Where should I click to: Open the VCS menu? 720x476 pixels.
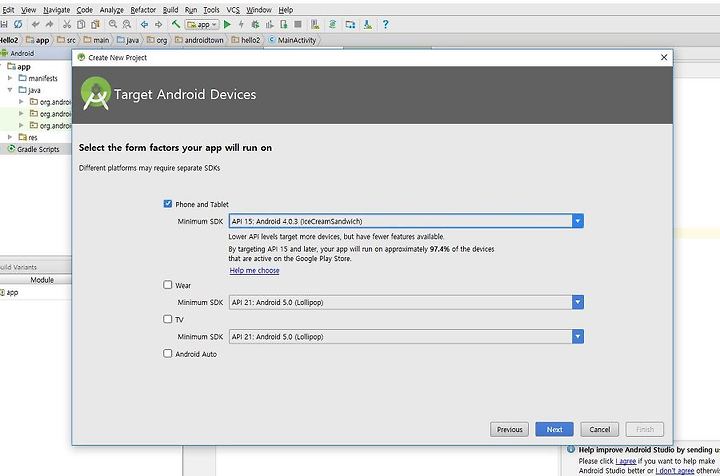point(233,10)
